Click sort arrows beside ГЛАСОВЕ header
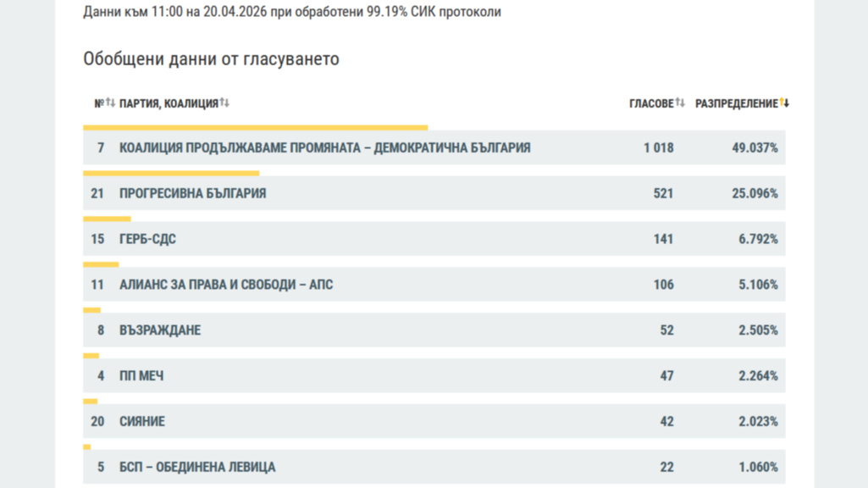Screen dimensions: 868x488 pos(680,103)
